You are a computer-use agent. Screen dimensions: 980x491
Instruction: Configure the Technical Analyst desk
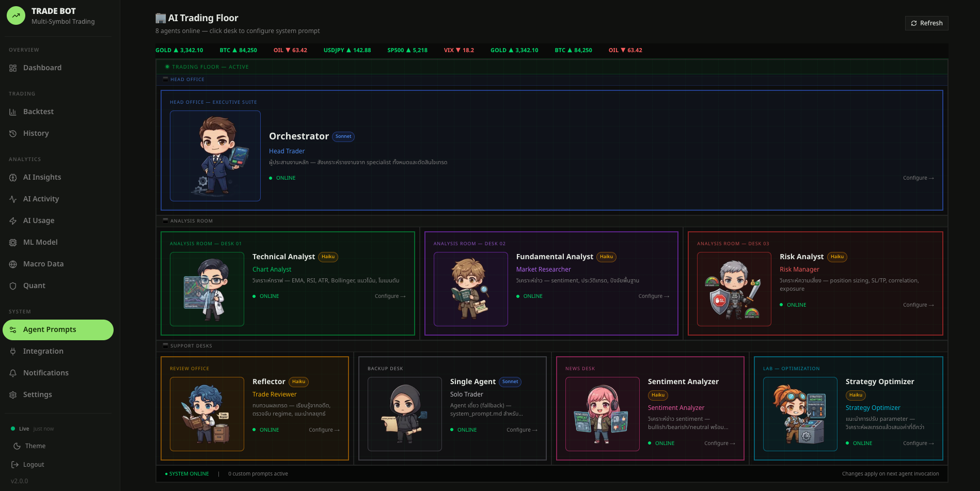(390, 296)
